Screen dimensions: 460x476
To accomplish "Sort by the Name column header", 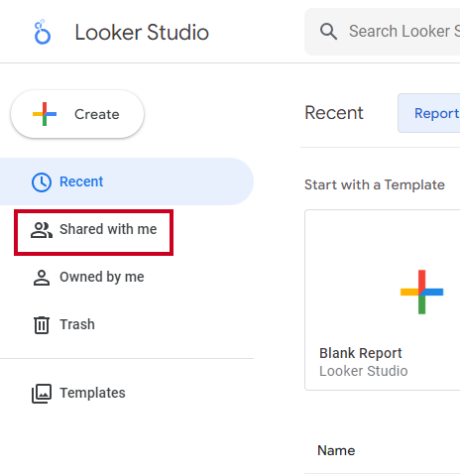I will [x=336, y=450].
